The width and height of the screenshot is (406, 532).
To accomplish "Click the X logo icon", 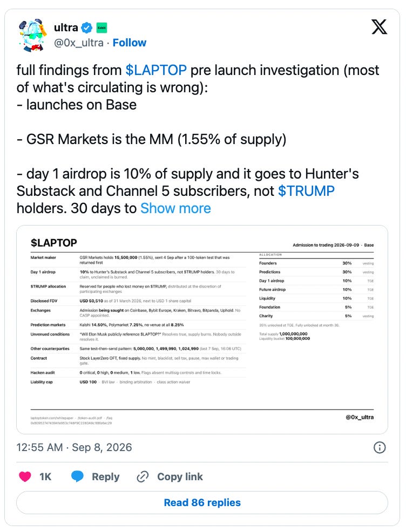I will click(x=379, y=27).
